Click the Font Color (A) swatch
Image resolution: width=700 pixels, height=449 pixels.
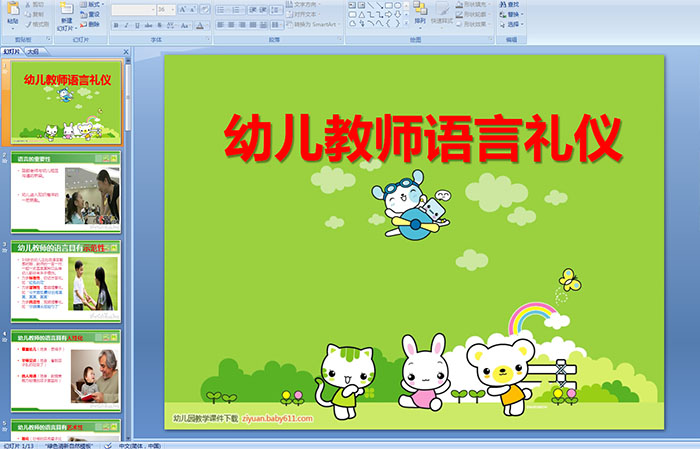click(200, 25)
